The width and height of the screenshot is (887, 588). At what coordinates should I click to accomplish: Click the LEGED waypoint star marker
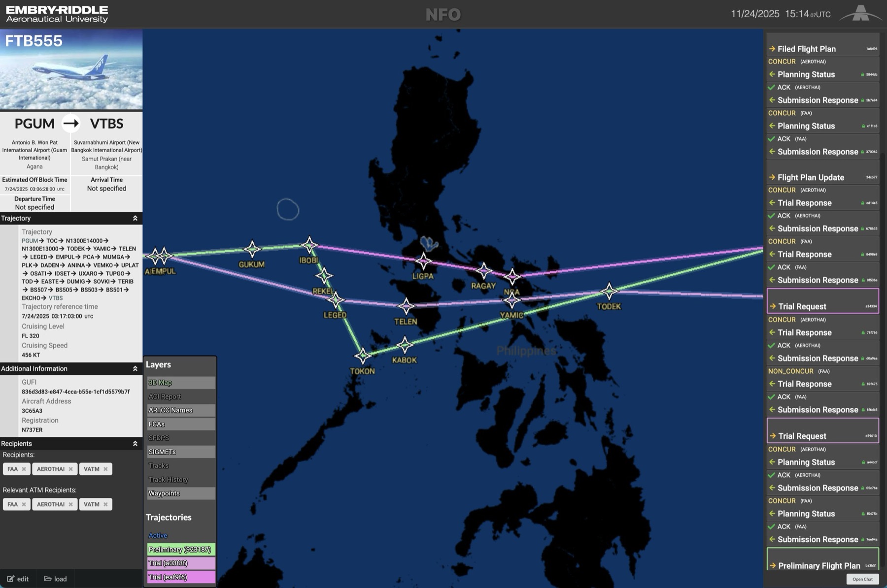click(336, 299)
